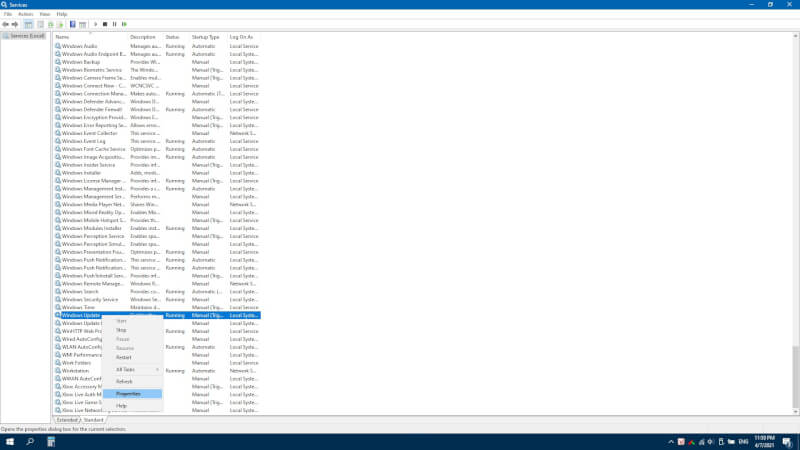Switch to the Extended tab
The width and height of the screenshot is (800, 450).
pyautogui.click(x=67, y=420)
